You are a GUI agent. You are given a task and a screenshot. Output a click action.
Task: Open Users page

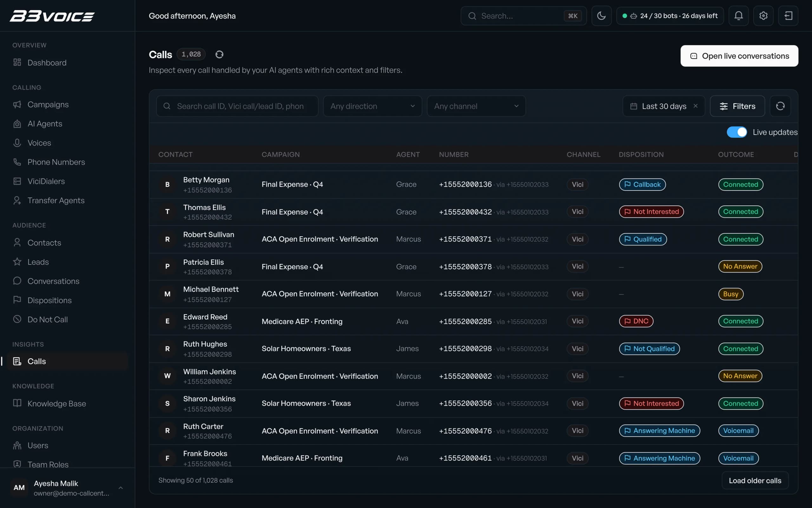pos(67,445)
